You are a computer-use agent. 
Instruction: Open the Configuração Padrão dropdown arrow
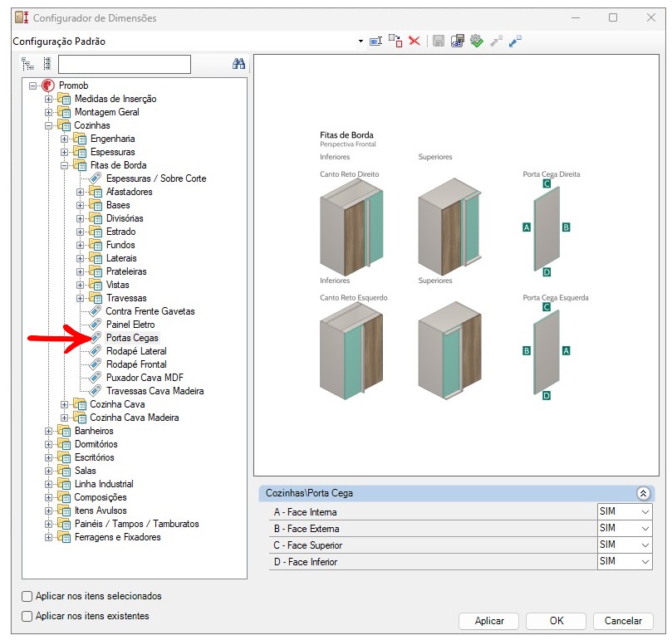[361, 41]
